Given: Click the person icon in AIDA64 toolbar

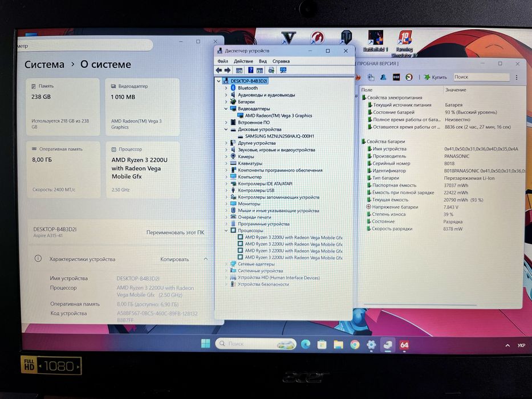Looking at the screenshot, I should [383, 78].
